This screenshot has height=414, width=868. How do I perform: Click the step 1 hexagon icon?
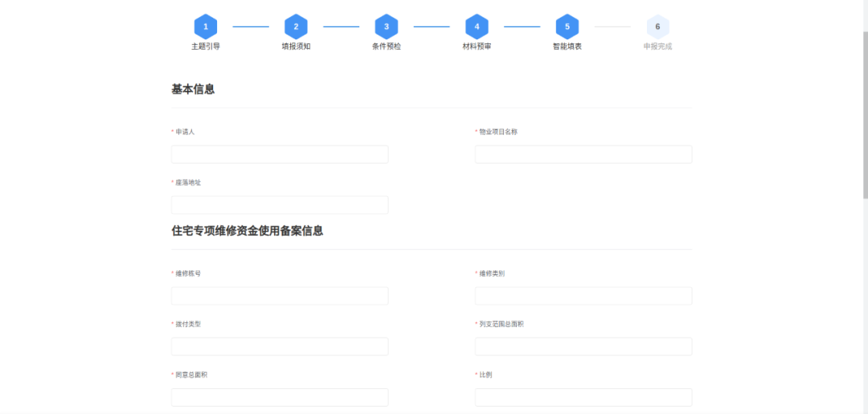pyautogui.click(x=206, y=27)
